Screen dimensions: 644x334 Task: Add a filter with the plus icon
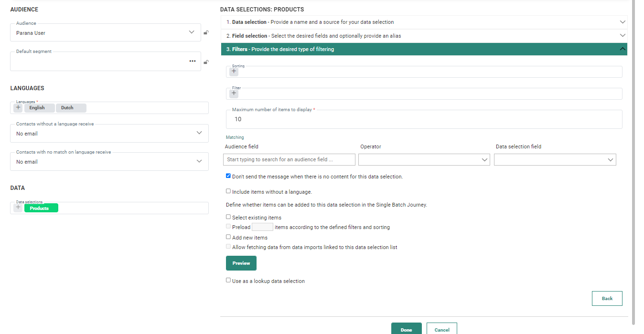click(234, 94)
